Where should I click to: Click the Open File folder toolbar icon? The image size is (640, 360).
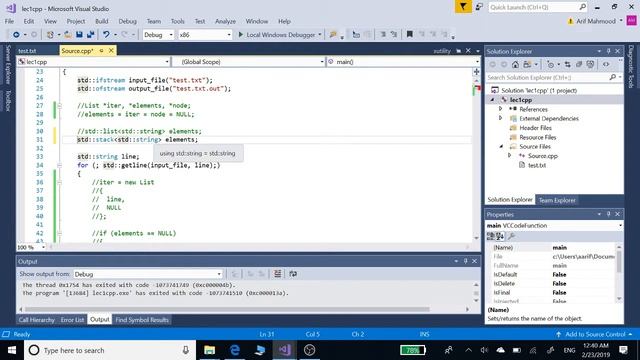68,35
